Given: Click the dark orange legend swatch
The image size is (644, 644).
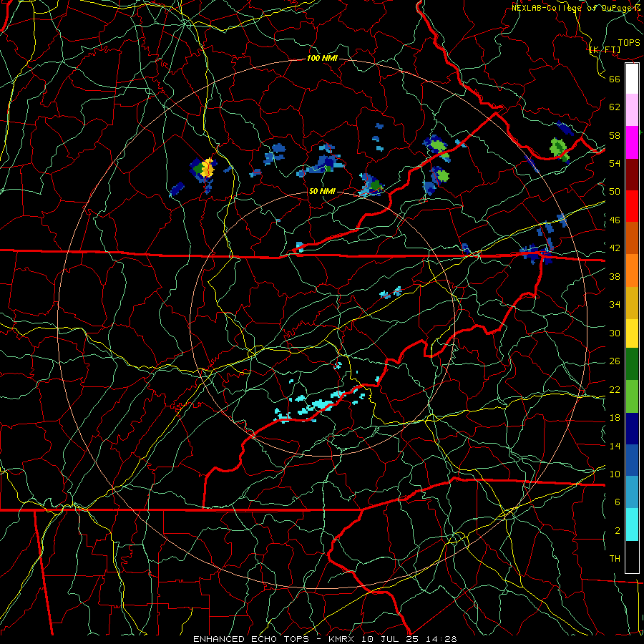Looking at the screenshot, I should click(x=632, y=238).
